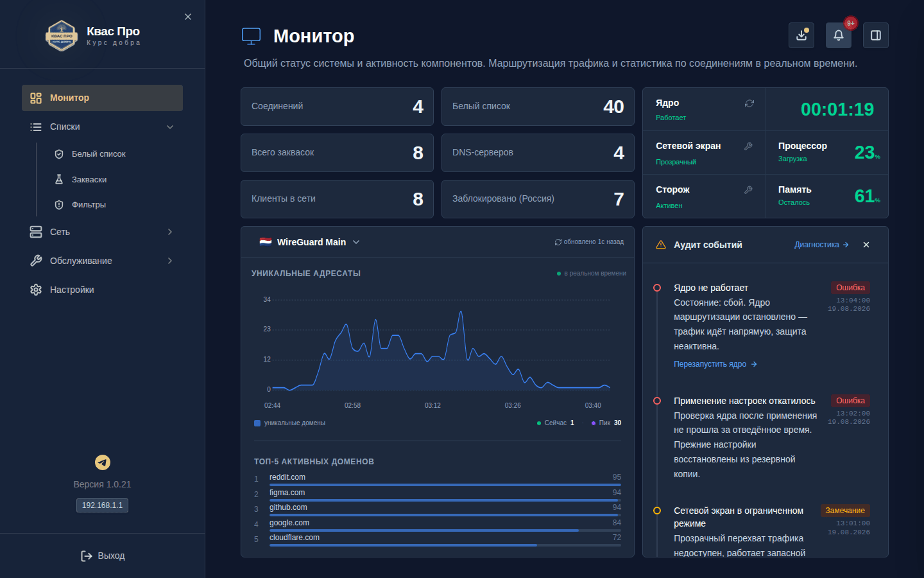Image resolution: width=924 pixels, height=578 pixels.
Task: Click the reddit.com progress bar
Action: [x=445, y=485]
